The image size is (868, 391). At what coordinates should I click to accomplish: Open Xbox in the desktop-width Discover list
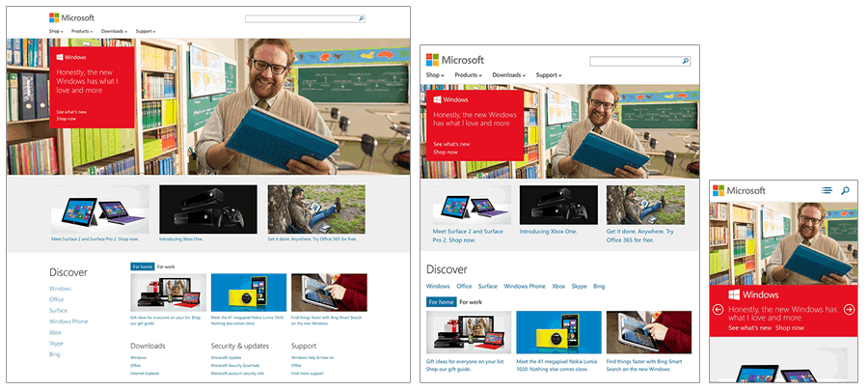[x=55, y=332]
